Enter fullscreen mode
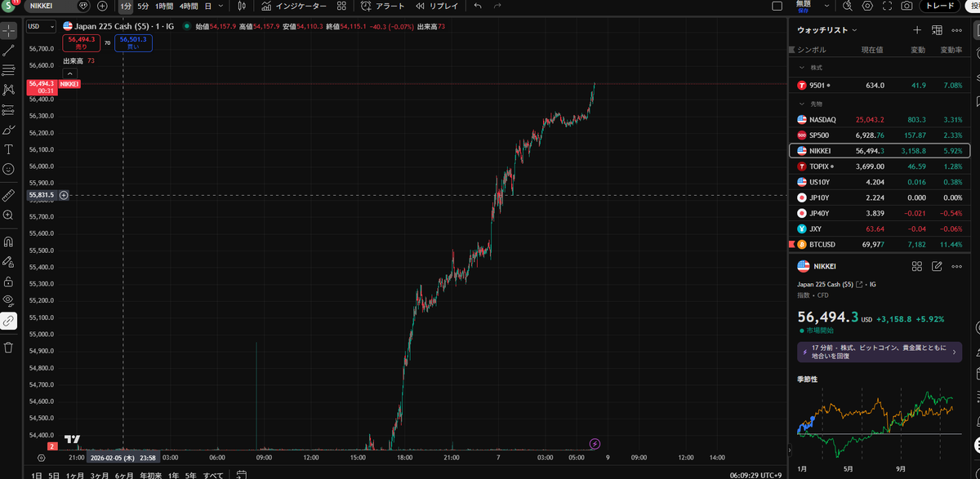This screenshot has width=980, height=479. (887, 6)
